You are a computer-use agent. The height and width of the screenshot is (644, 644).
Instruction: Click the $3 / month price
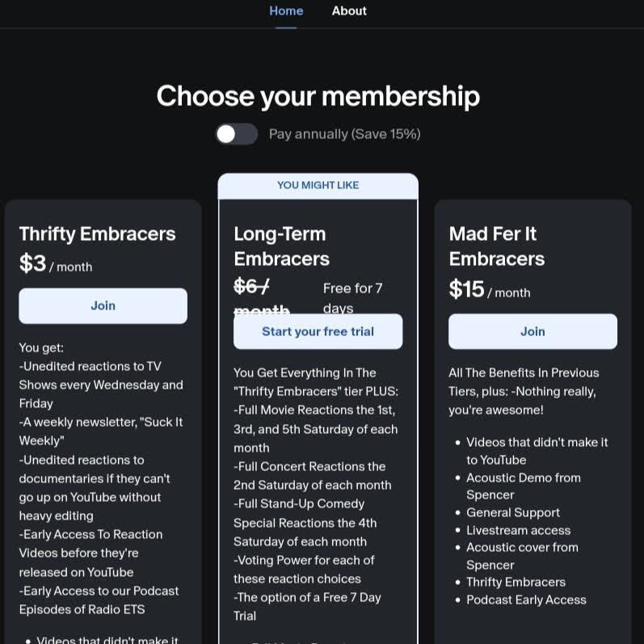[x=55, y=264]
